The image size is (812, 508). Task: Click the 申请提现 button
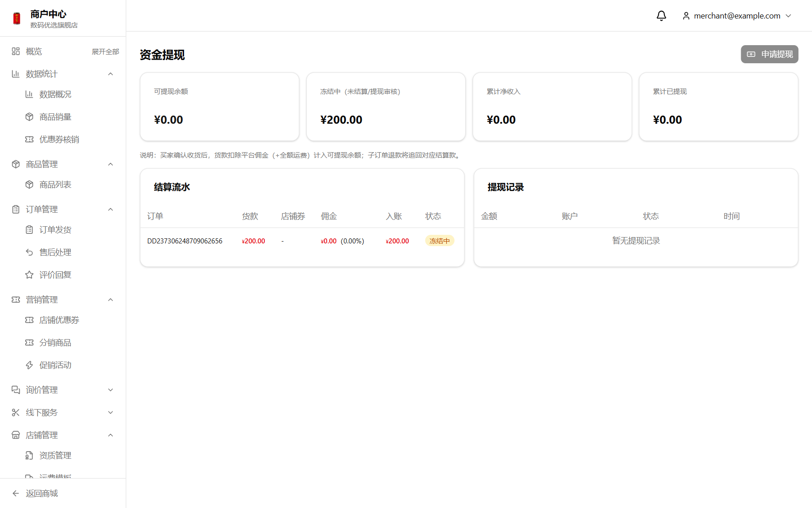(770, 54)
